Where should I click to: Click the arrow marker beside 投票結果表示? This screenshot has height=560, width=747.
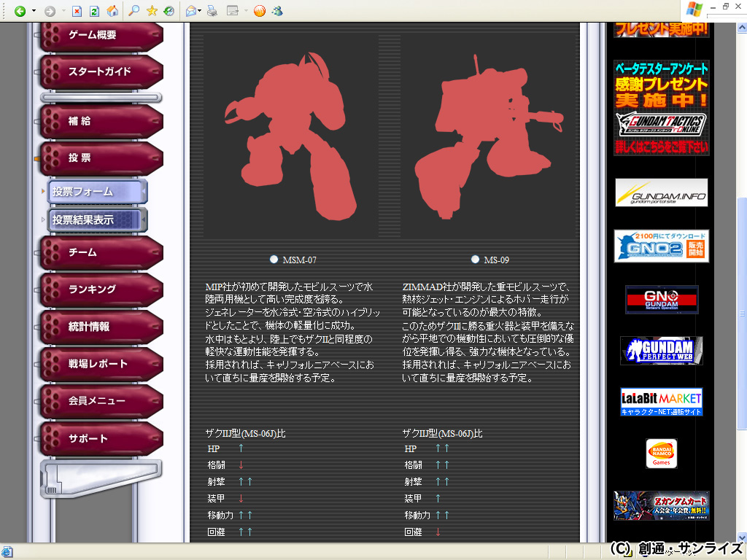point(43,219)
